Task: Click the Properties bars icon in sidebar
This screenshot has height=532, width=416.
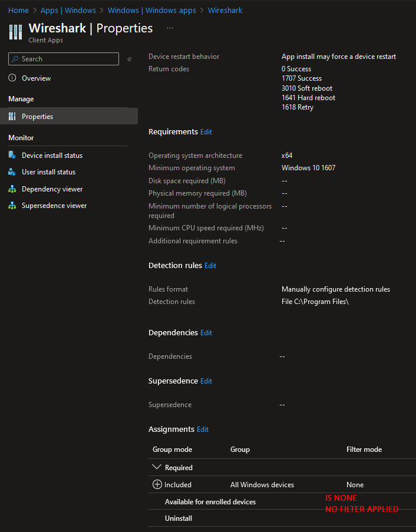Action: point(12,117)
